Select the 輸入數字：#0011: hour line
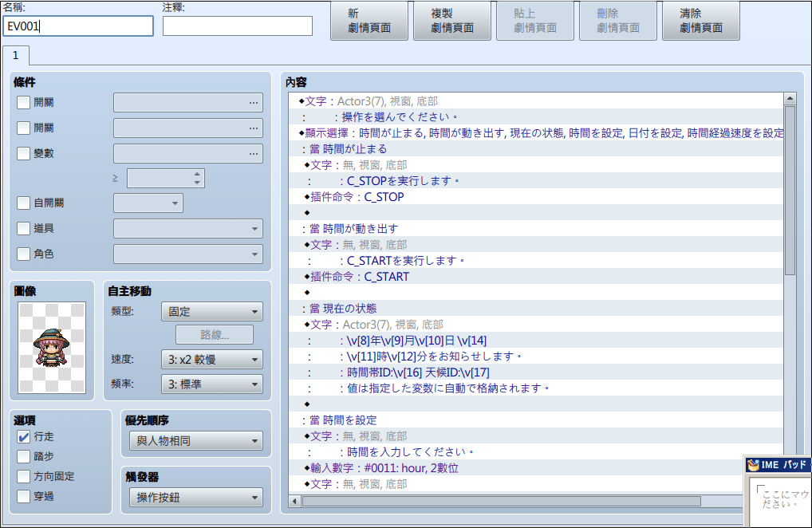The width and height of the screenshot is (812, 528). coord(537,468)
